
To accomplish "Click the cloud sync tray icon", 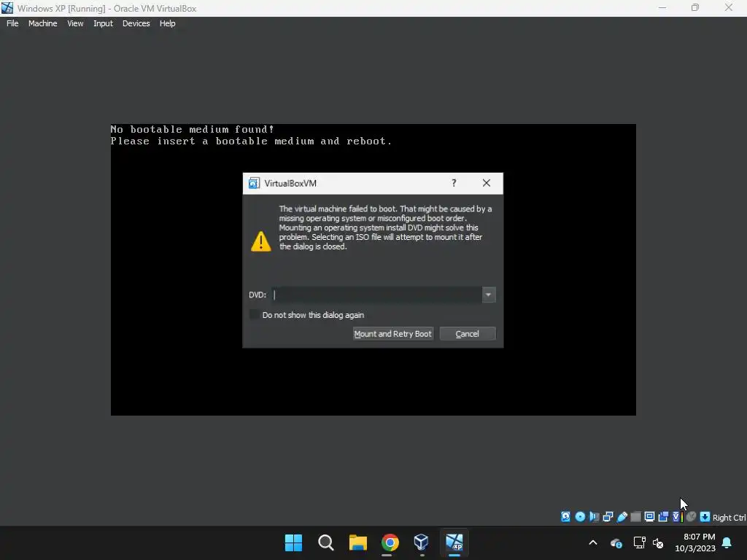I will pos(616,542).
